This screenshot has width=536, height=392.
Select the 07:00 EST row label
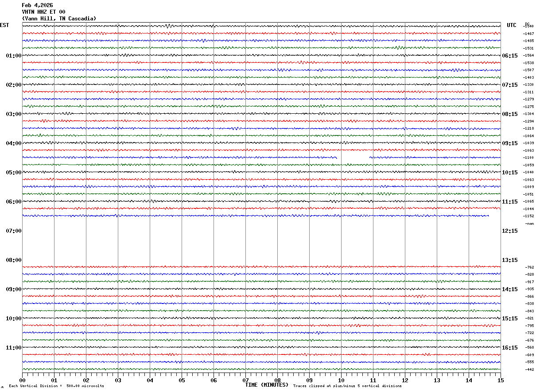[x=14, y=231]
